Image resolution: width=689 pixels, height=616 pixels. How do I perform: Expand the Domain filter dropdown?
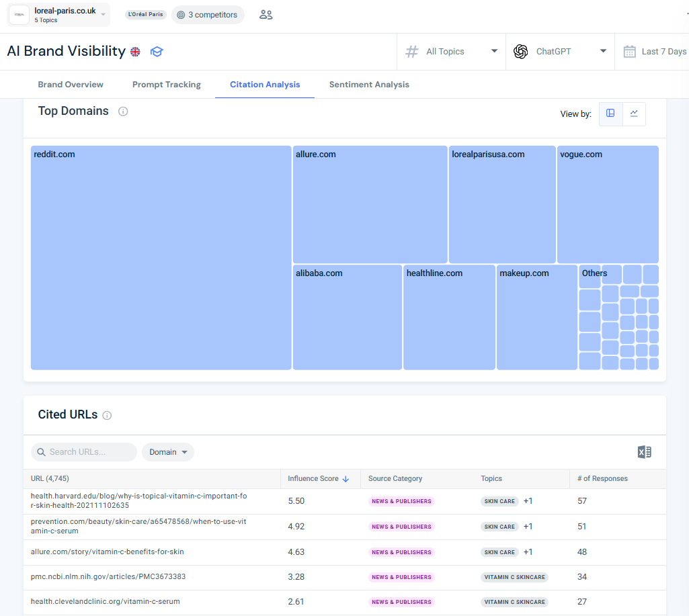pos(168,452)
